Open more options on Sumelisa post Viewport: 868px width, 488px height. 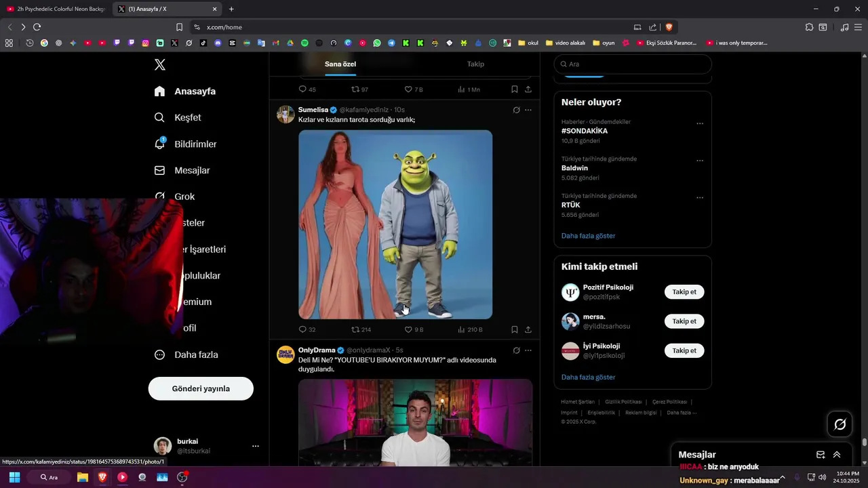coord(528,110)
